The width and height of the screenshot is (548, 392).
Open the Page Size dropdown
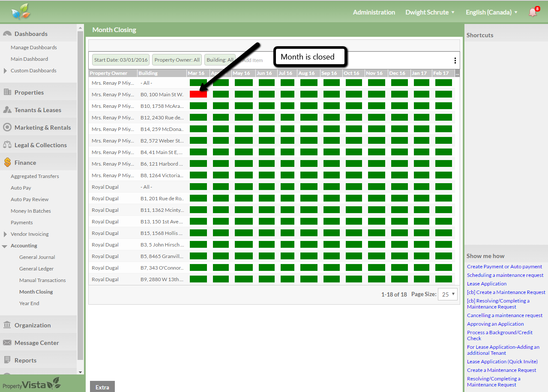(x=447, y=294)
